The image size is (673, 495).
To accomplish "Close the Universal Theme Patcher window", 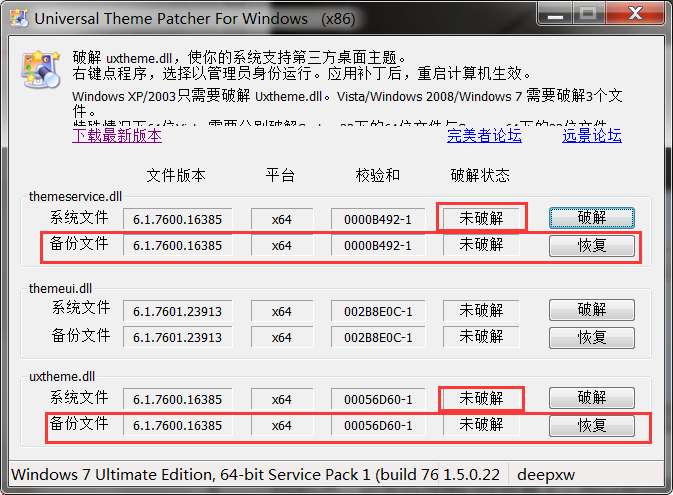I will (635, 14).
